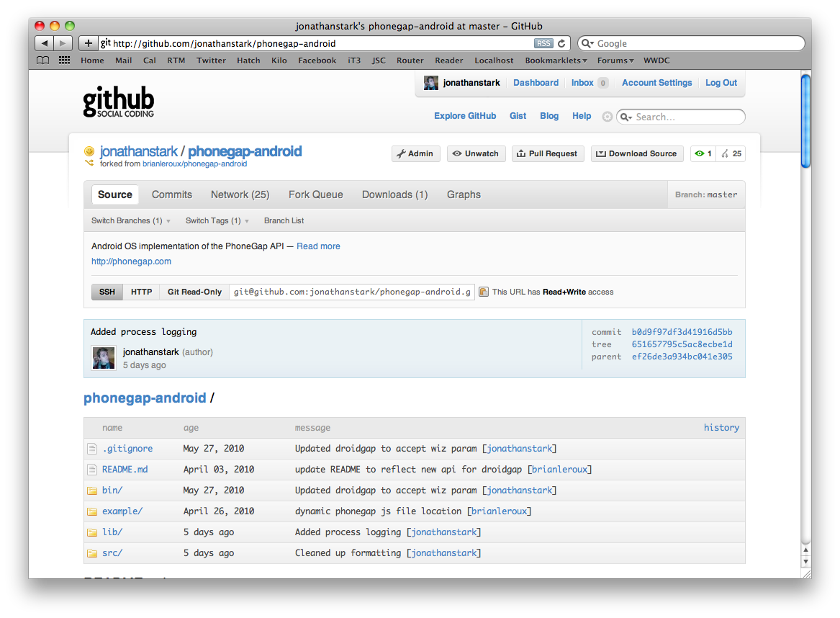Switch clone URL to HTTP
The height and width of the screenshot is (618, 840).
[141, 292]
